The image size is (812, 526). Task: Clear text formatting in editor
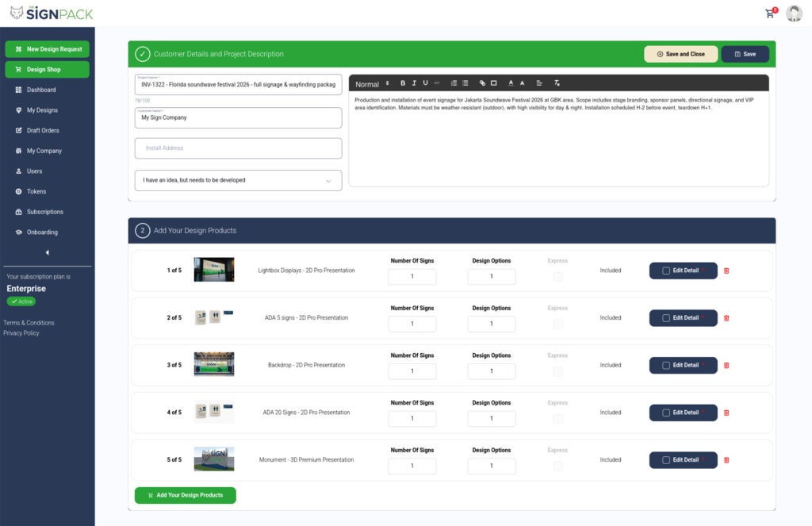pyautogui.click(x=557, y=83)
